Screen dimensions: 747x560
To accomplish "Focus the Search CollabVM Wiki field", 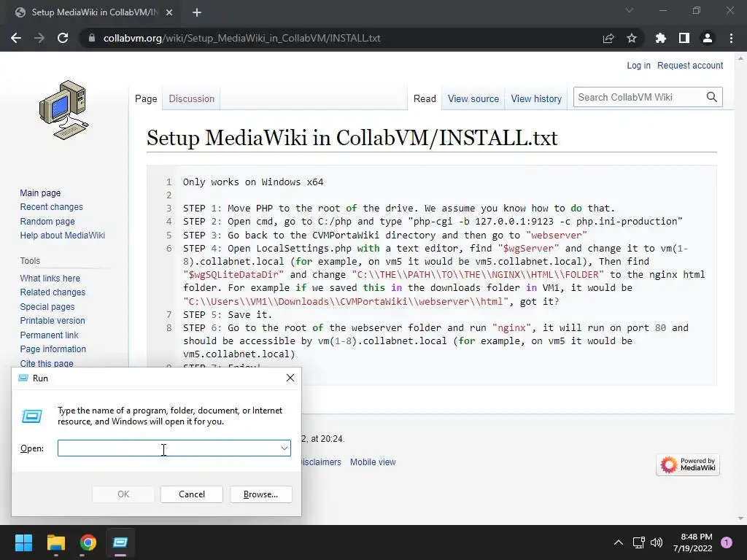I will point(639,97).
